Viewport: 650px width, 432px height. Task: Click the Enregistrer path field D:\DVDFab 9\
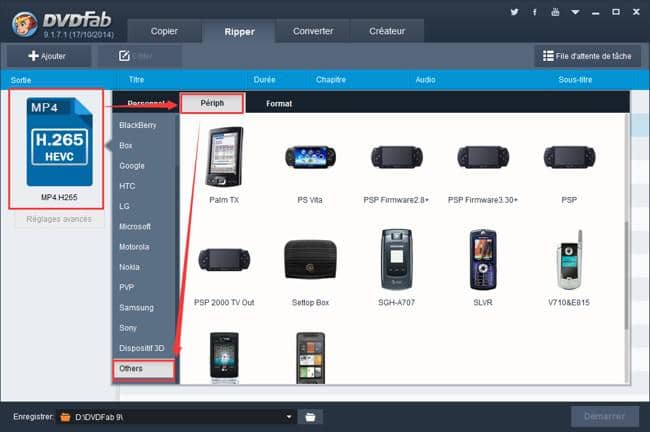(x=175, y=417)
